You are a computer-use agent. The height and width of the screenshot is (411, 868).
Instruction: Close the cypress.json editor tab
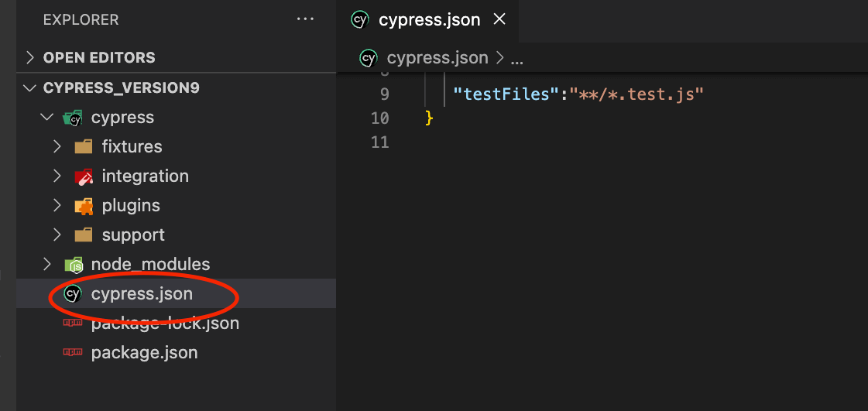pyautogui.click(x=499, y=19)
